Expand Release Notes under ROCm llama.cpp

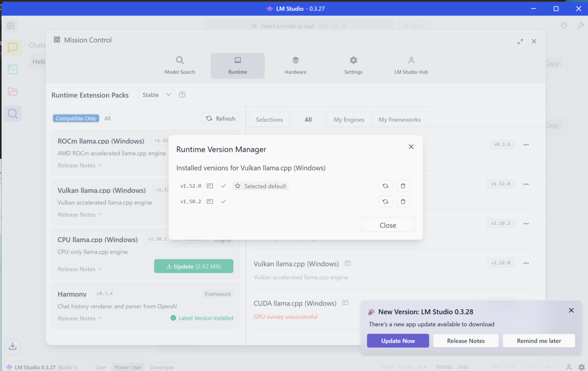pos(80,165)
